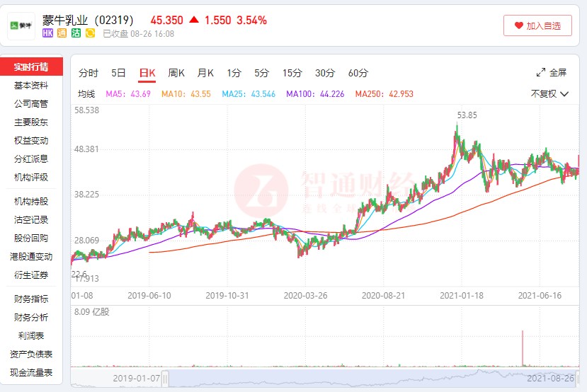Click the 已收盘 08-26 16:08 status text
This screenshot has width=587, height=392.
[139, 34]
